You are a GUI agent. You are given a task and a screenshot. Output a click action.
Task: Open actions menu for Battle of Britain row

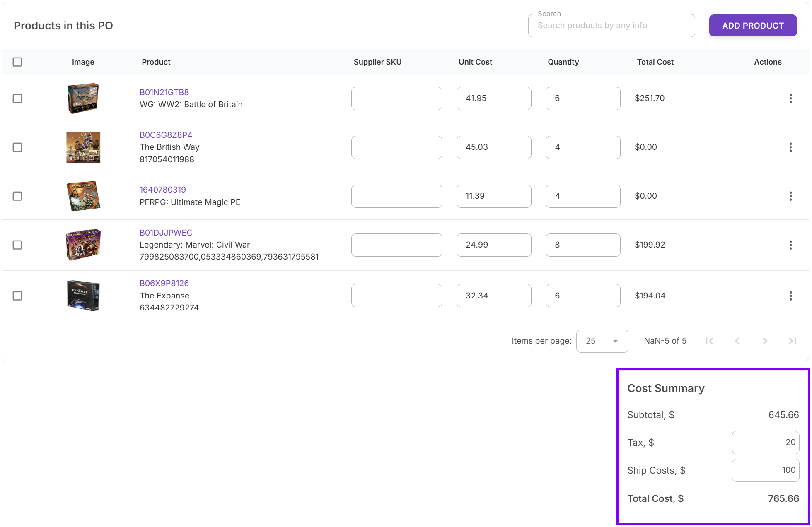790,99
